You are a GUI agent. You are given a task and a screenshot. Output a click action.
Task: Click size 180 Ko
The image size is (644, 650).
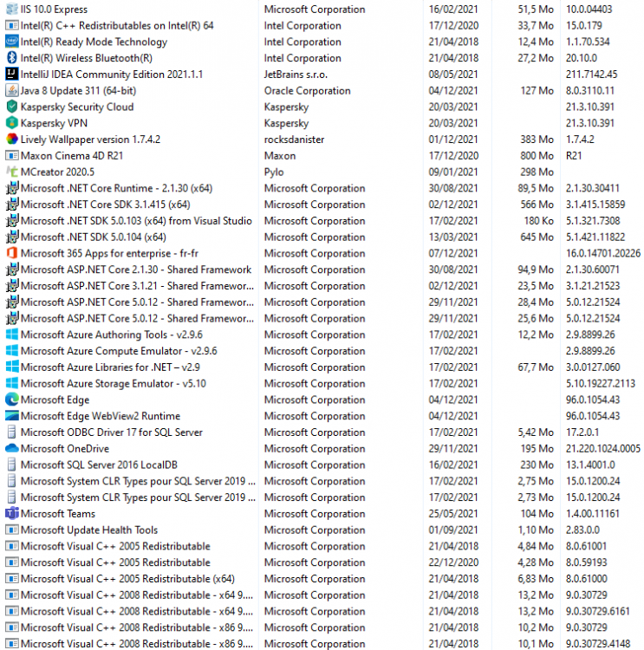538,220
